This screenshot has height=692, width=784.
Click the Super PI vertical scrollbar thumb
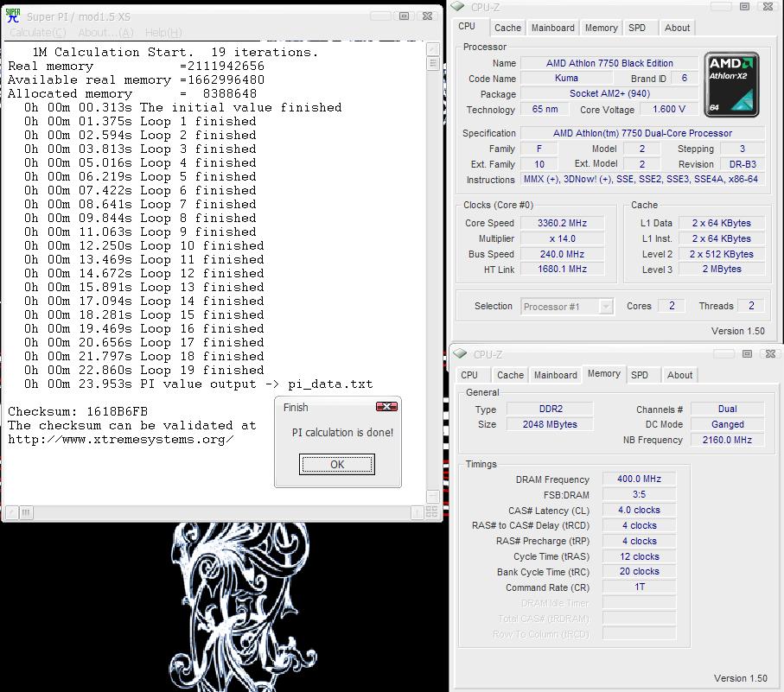point(433,63)
